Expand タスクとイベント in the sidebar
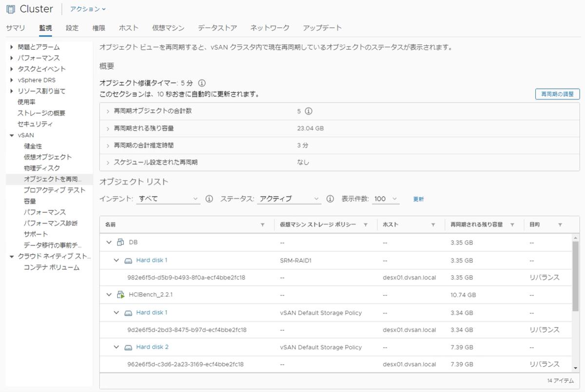Viewport: 585px width, 392px height. click(12, 69)
